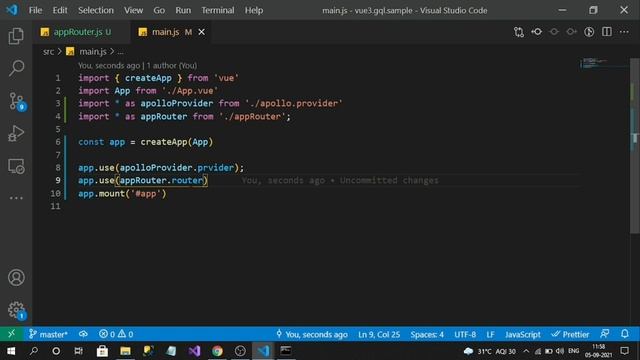The height and width of the screenshot is (360, 640).
Task: Click the app.mount('#app') line
Action: (x=122, y=193)
